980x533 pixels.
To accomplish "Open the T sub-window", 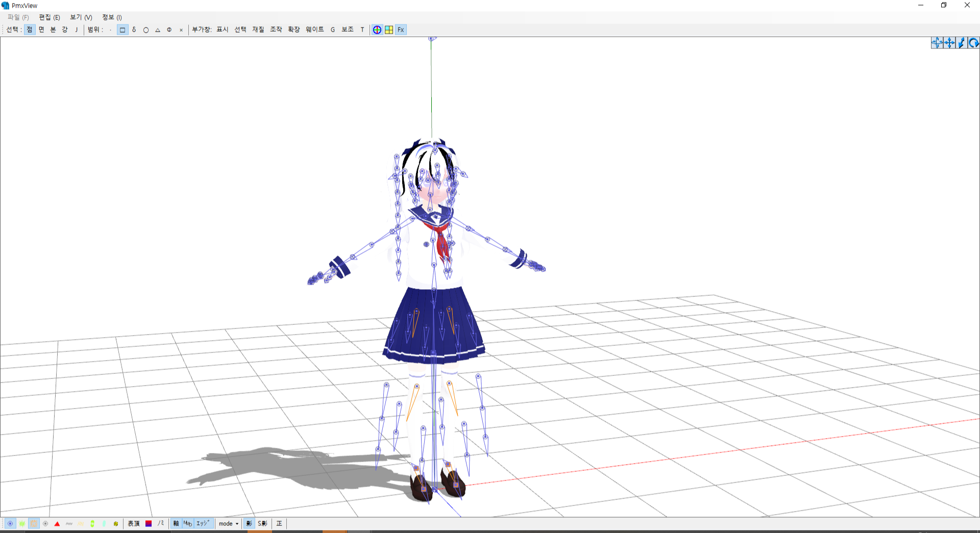I will 362,30.
